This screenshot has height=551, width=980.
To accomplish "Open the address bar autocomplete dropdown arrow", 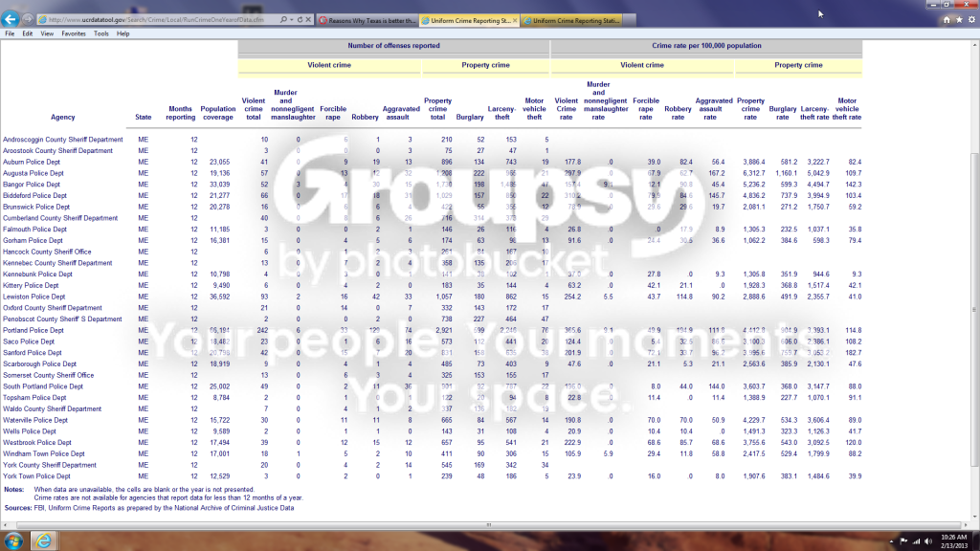I will coord(291,20).
